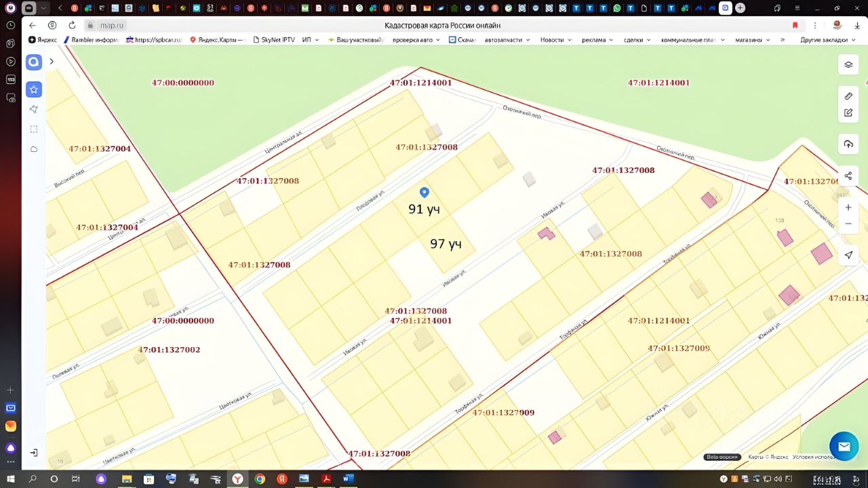The image size is (868, 488).
Task: Locate my position with arrow icon
Action: (848, 255)
